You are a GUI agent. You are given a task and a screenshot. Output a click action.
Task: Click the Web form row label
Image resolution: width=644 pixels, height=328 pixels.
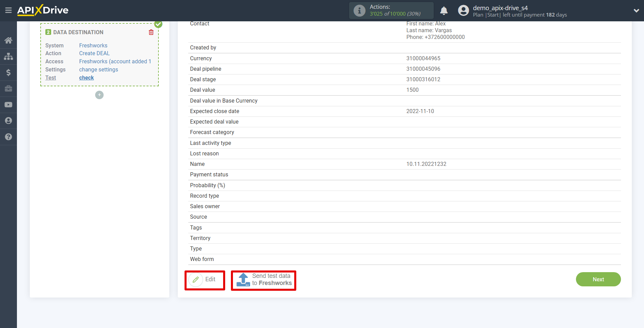202,259
